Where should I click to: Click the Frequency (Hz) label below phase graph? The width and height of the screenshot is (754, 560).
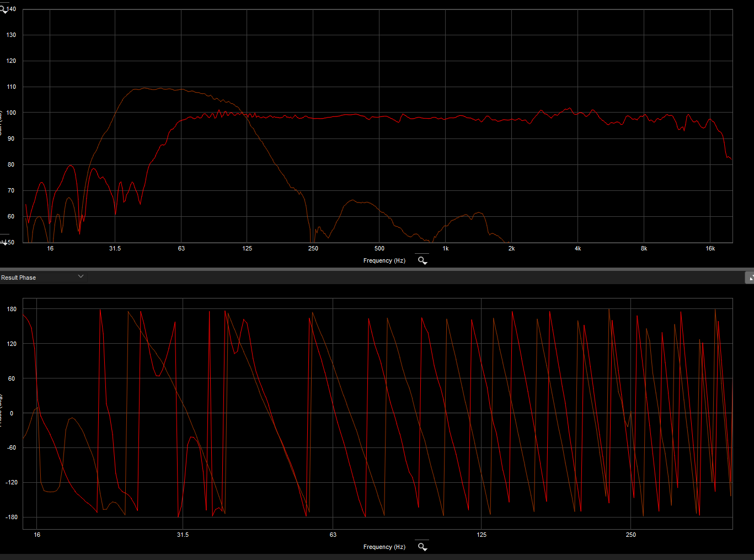tap(384, 547)
